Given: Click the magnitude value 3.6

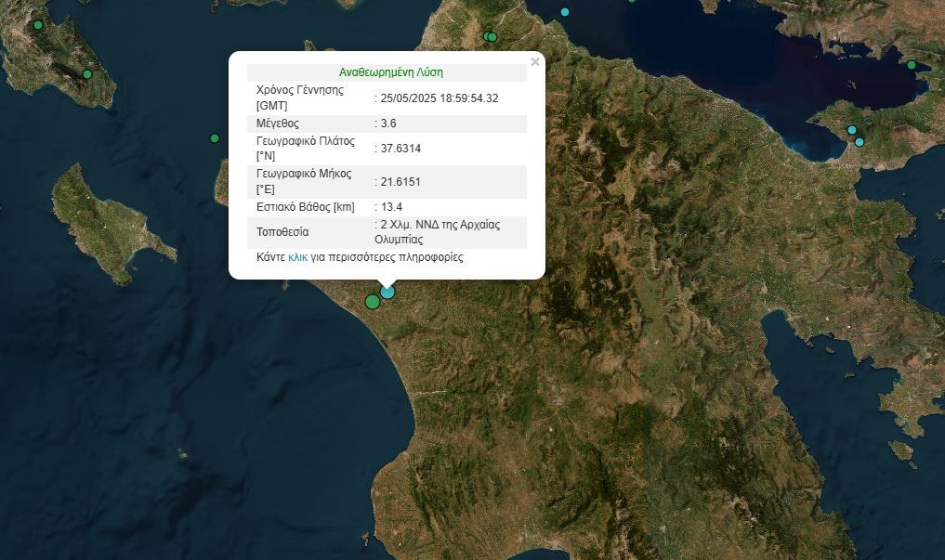Looking at the screenshot, I should (x=388, y=124).
